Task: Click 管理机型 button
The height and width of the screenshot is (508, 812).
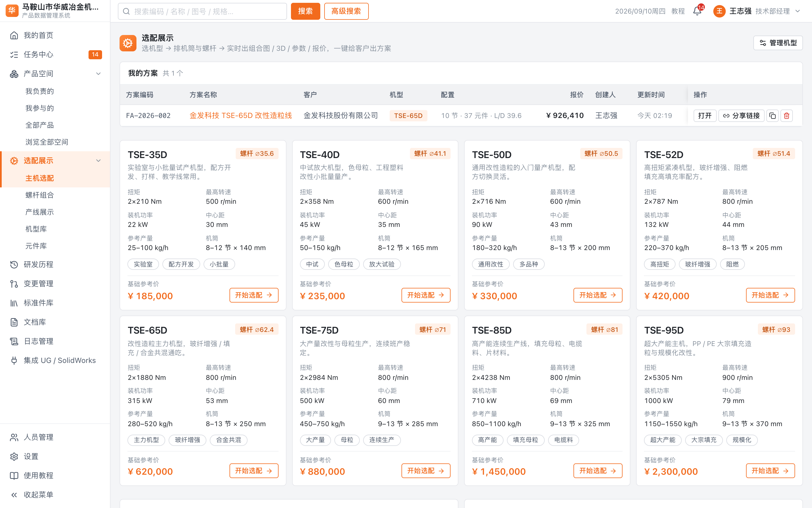Action: pos(778,43)
